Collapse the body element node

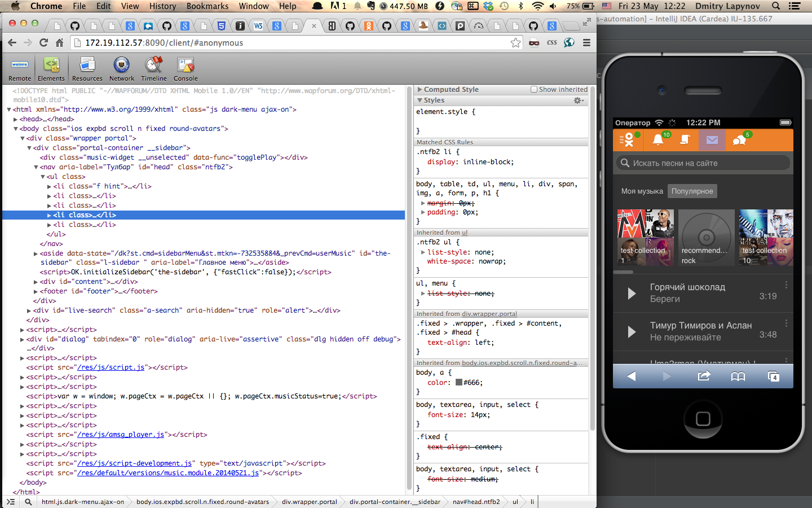pyautogui.click(x=16, y=129)
